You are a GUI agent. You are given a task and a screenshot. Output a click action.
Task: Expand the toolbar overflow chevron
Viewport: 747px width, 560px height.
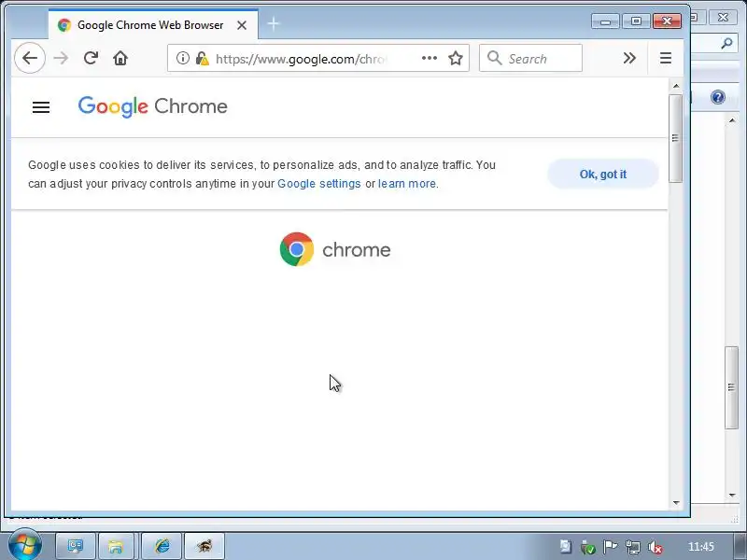coord(629,58)
